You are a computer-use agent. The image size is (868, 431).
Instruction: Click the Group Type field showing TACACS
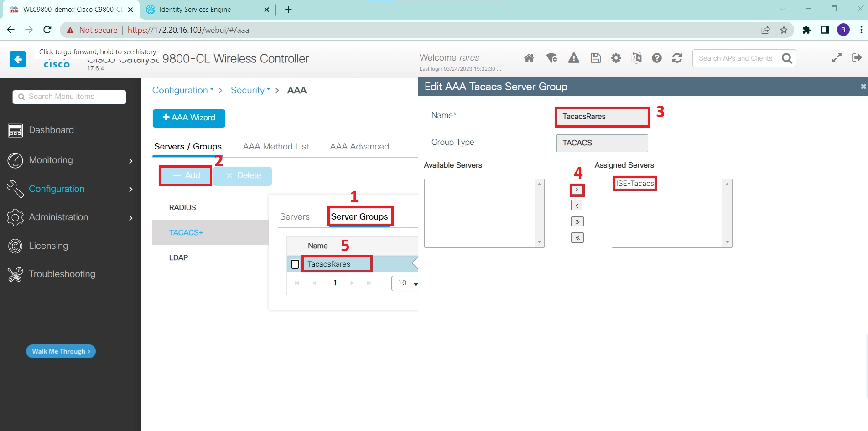point(602,143)
